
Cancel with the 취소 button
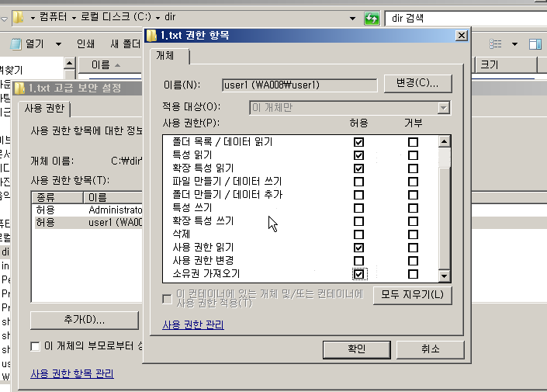coord(430,349)
